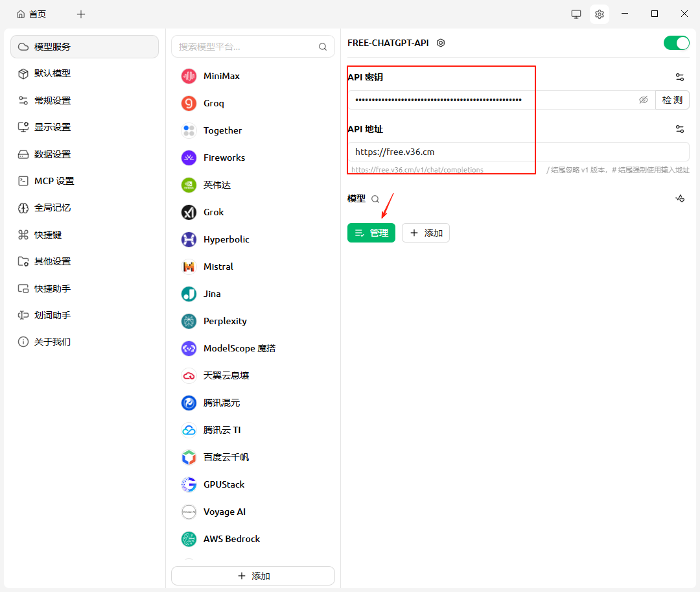
Task: Select the Voyage AI provider icon
Action: (189, 512)
